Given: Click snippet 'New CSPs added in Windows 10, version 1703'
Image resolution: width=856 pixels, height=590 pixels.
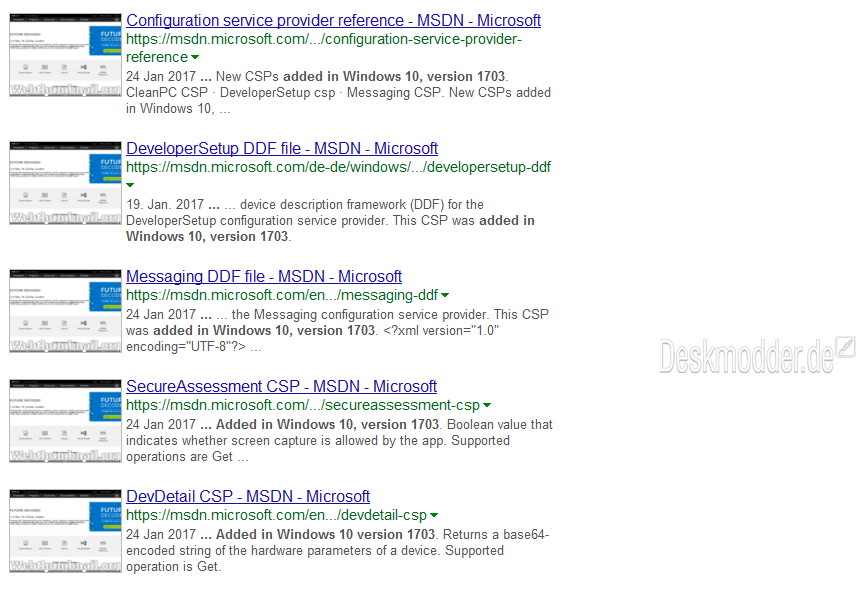Looking at the screenshot, I should point(361,76).
